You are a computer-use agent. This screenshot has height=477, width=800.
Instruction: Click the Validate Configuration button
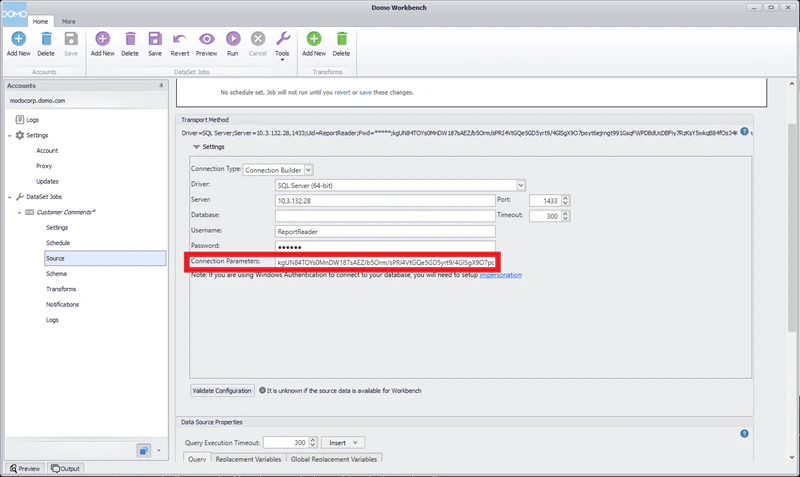point(222,391)
